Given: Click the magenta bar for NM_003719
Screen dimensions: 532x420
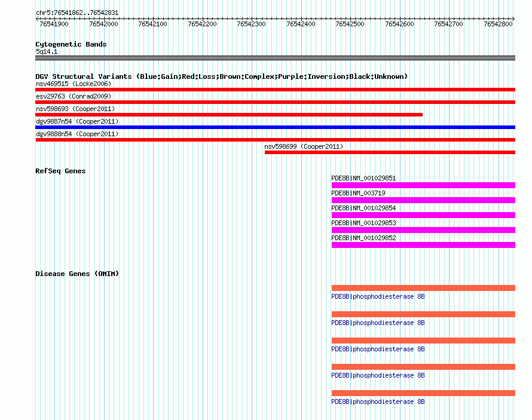Looking at the screenshot, I should [423, 200].
